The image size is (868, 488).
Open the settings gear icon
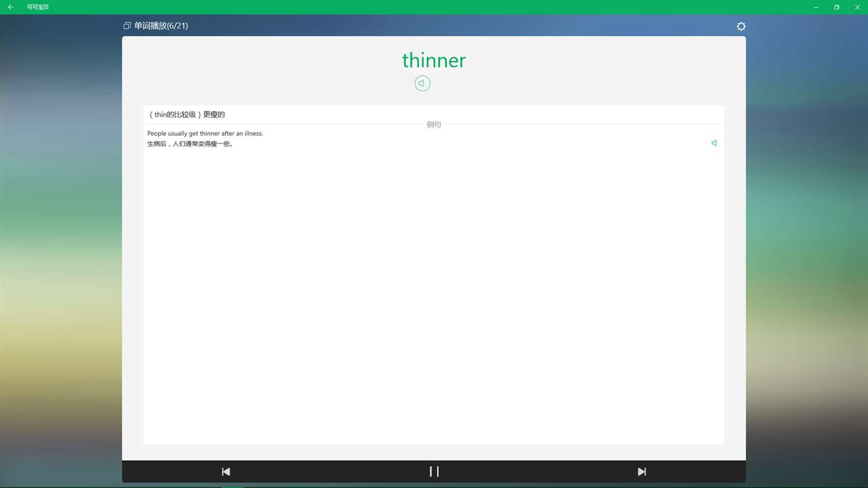[x=741, y=27]
